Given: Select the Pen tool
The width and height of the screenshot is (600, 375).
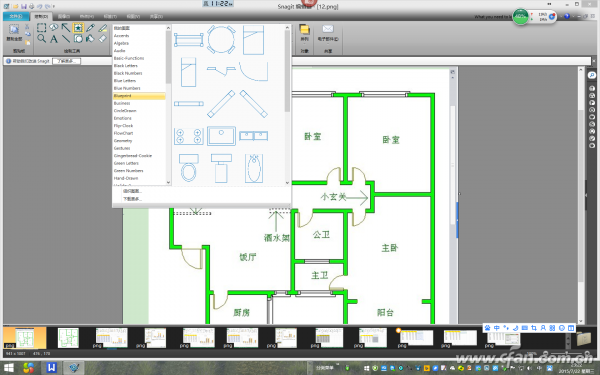Looking at the screenshot, I should click(x=90, y=28).
